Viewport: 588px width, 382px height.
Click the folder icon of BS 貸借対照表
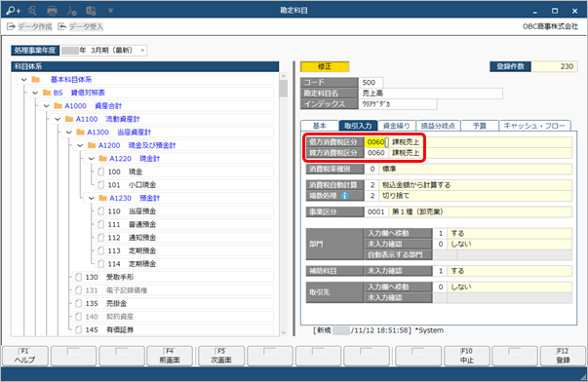[47, 93]
